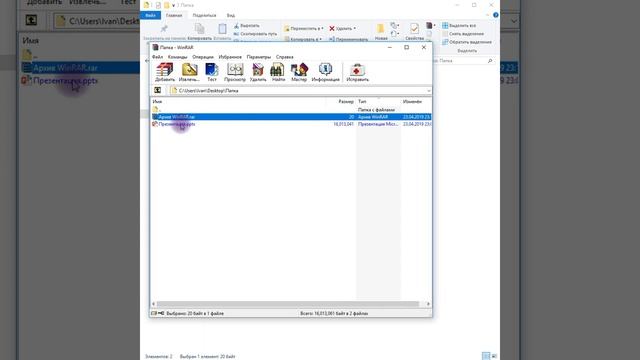Switch to the Поделиться tab in Explorer
The width and height of the screenshot is (640, 360).
click(x=204, y=16)
